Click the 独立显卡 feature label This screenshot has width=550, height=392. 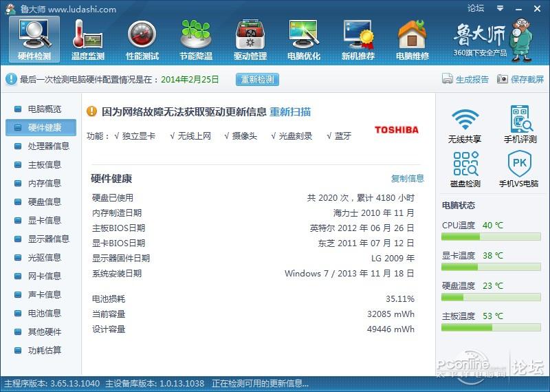pos(139,135)
